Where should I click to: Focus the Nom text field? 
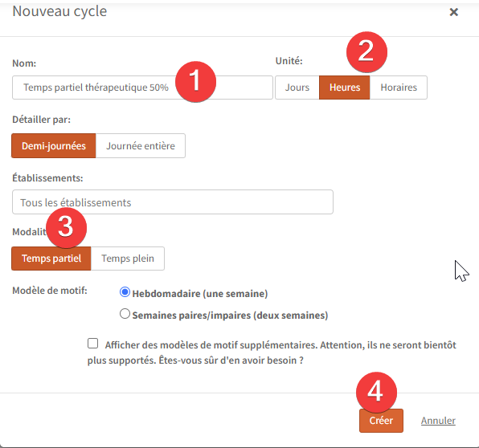click(x=142, y=88)
